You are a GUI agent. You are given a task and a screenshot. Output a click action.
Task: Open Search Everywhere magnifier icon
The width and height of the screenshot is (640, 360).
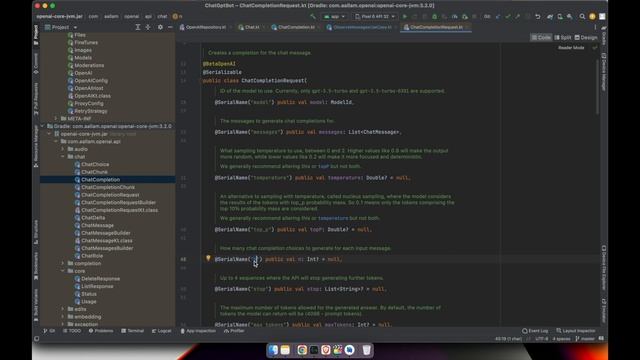coord(582,17)
